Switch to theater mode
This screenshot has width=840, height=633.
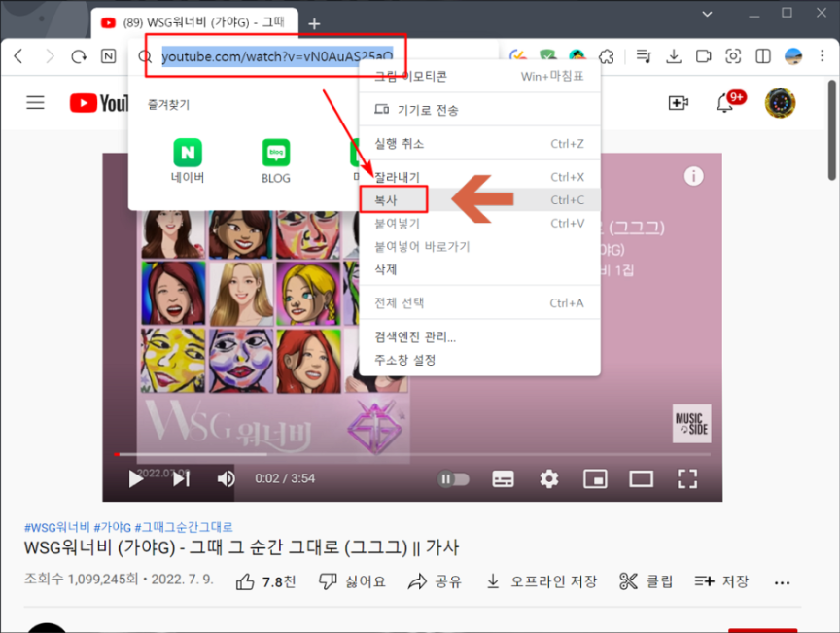pyautogui.click(x=642, y=478)
